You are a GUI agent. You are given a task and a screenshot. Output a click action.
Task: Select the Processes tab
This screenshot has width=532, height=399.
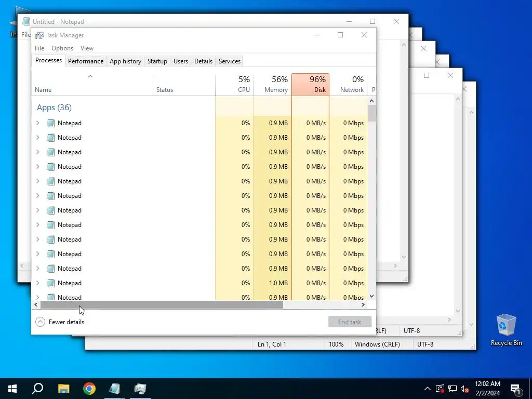point(48,60)
